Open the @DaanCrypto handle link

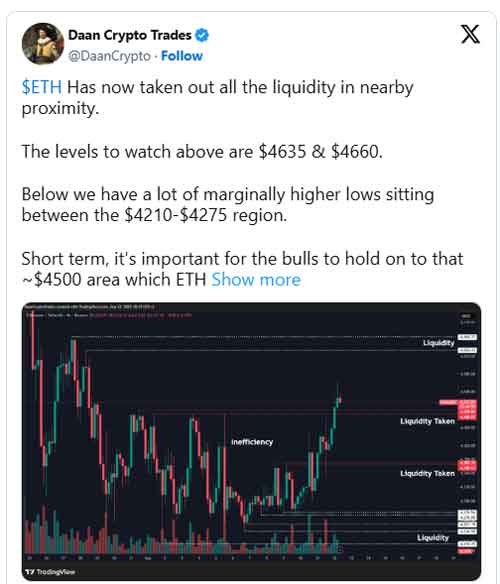click(x=109, y=56)
